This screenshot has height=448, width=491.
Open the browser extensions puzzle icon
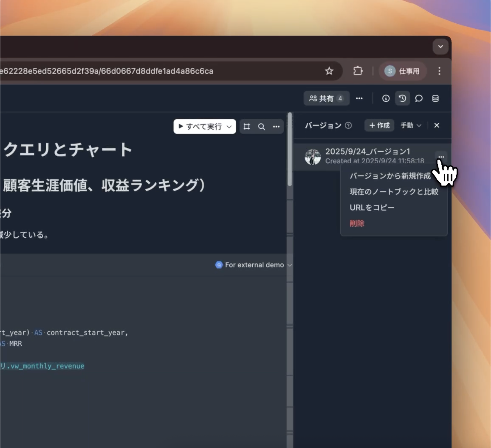[358, 71]
